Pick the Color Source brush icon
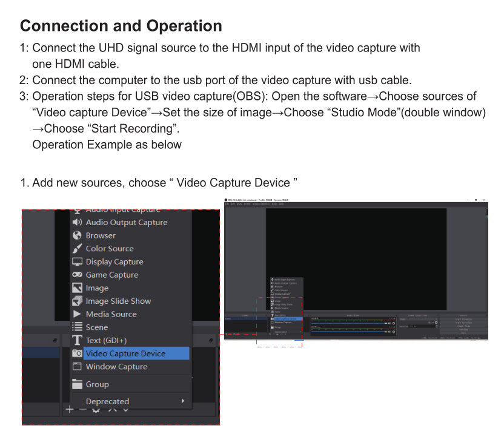504x446 pixels. pyautogui.click(x=77, y=249)
